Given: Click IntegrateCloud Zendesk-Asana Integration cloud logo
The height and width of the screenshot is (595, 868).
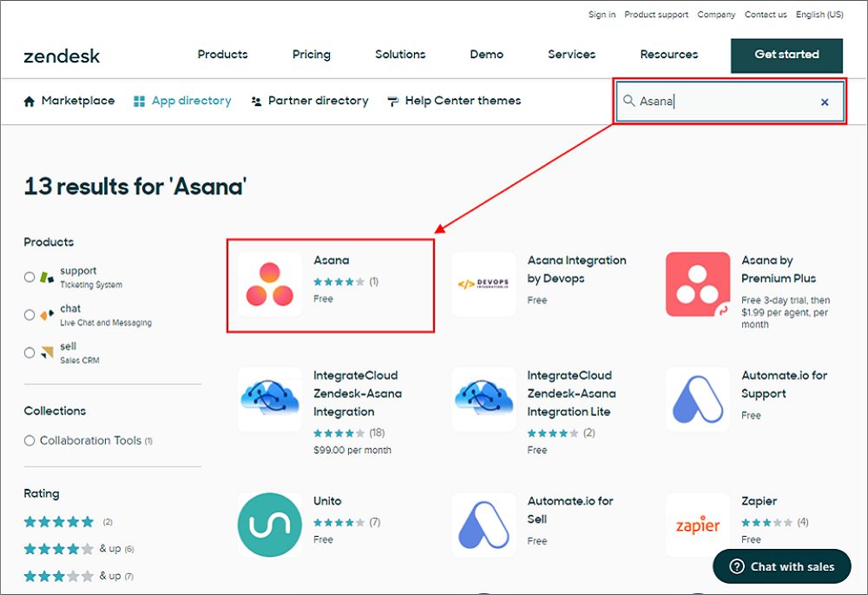Looking at the screenshot, I should 270,399.
